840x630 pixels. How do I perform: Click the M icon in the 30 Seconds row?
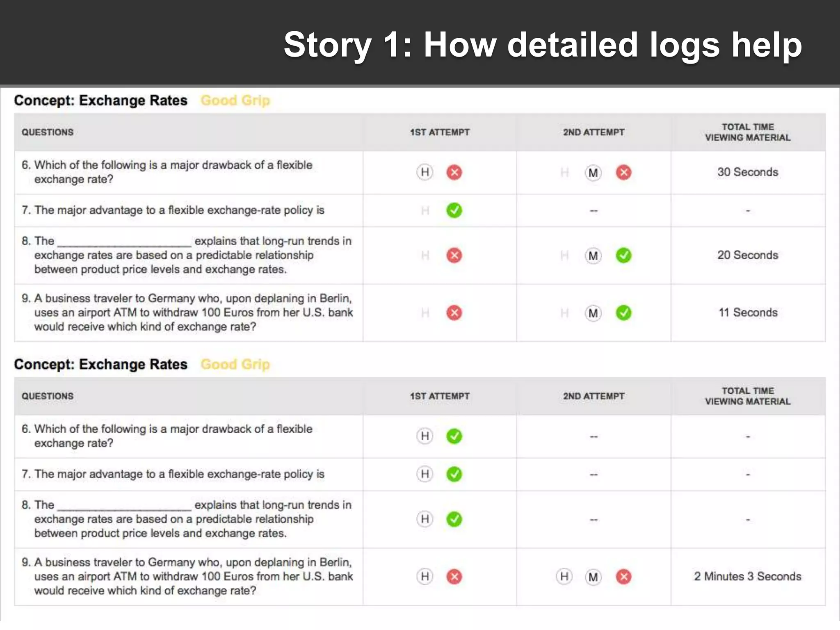pos(593,173)
